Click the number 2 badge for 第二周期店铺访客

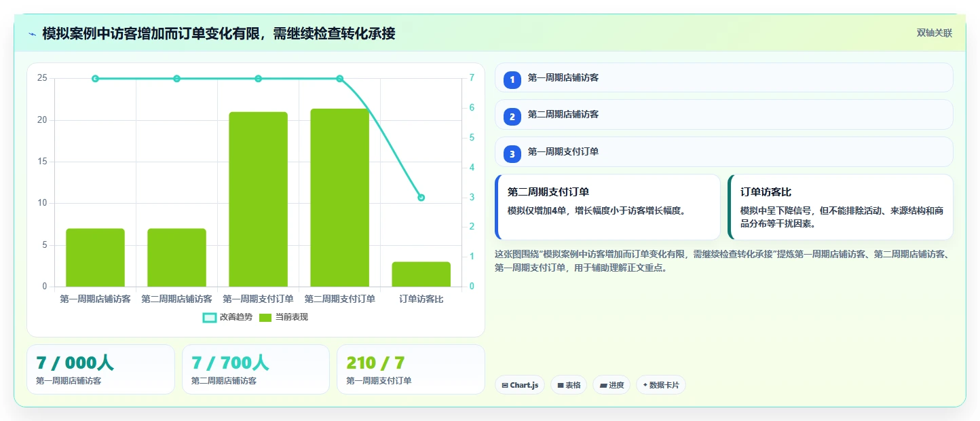click(512, 116)
